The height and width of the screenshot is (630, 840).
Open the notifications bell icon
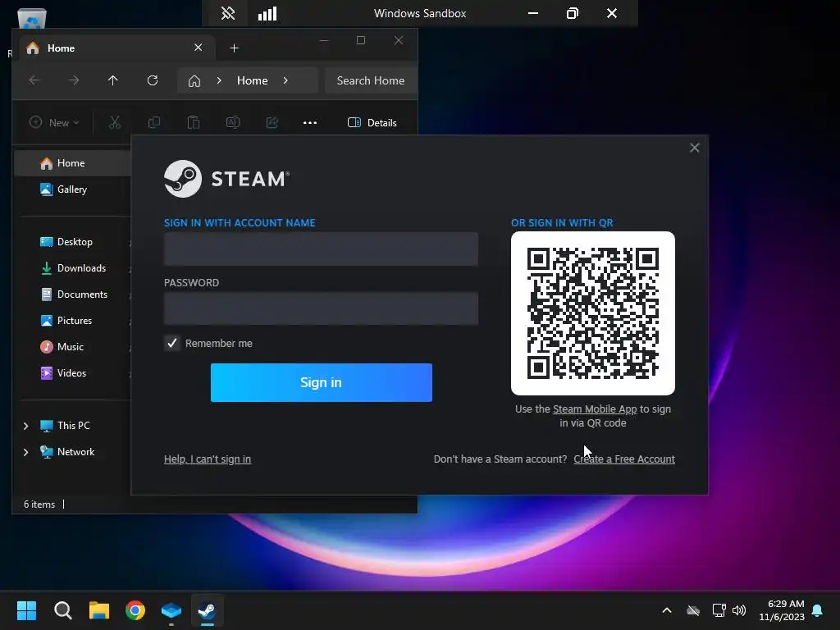pos(818,610)
